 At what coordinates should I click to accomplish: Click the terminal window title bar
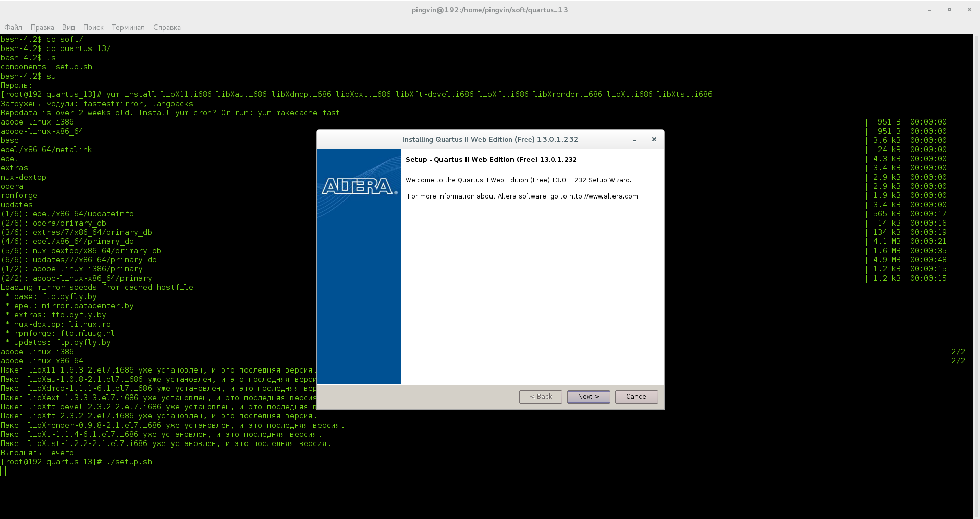(x=489, y=9)
